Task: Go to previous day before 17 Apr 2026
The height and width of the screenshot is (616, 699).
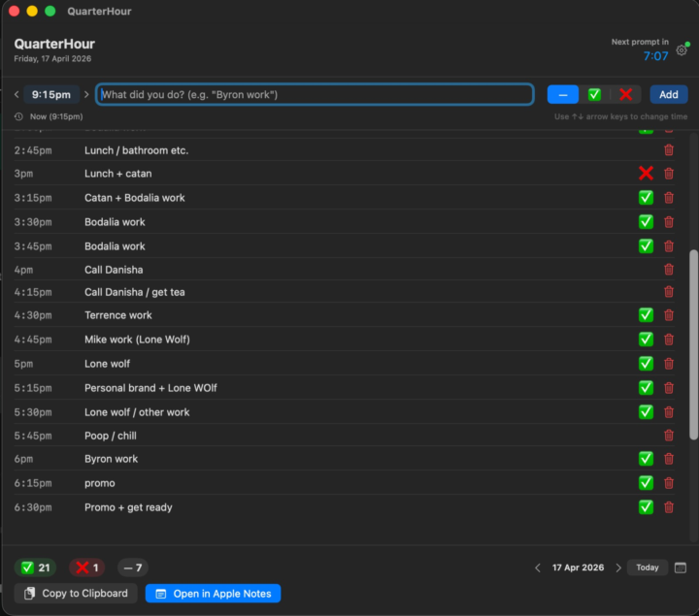Action: (538, 567)
